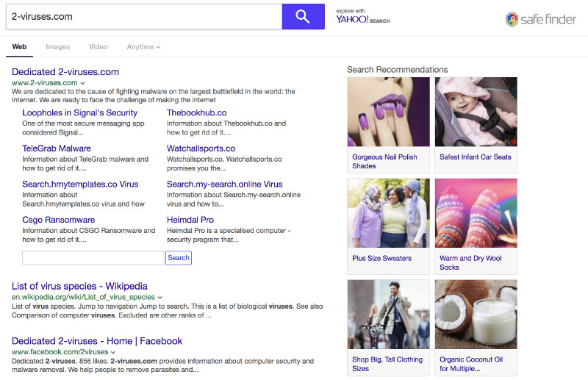The image size is (588, 380).
Task: Click the en.wikipedia.org/wiki/List_of_virus_species URL
Action: click(x=83, y=297)
